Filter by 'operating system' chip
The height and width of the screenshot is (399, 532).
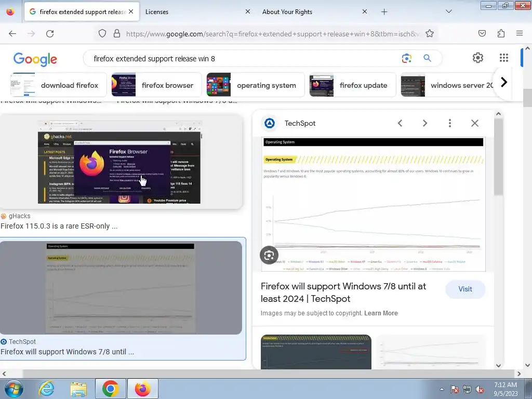tap(256, 85)
